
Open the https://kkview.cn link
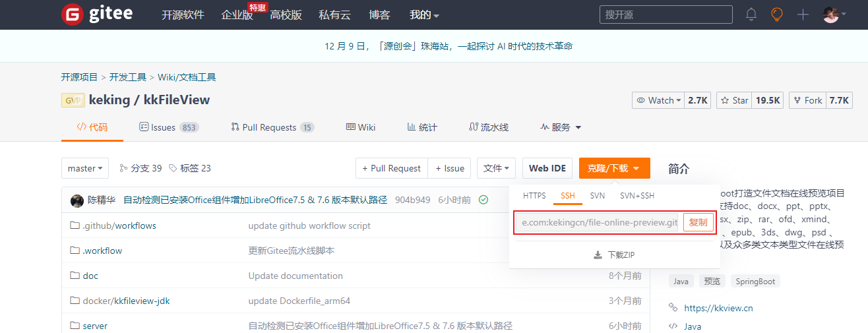click(718, 308)
